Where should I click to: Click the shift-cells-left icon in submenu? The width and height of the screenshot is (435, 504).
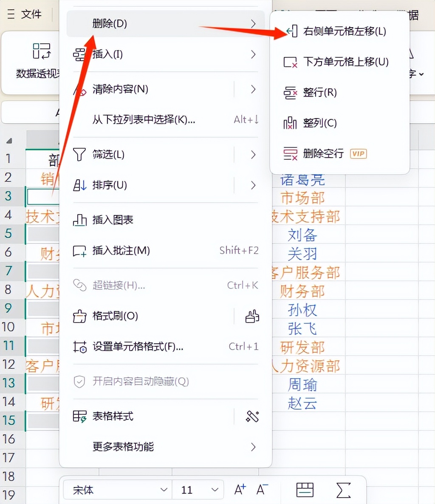292,31
